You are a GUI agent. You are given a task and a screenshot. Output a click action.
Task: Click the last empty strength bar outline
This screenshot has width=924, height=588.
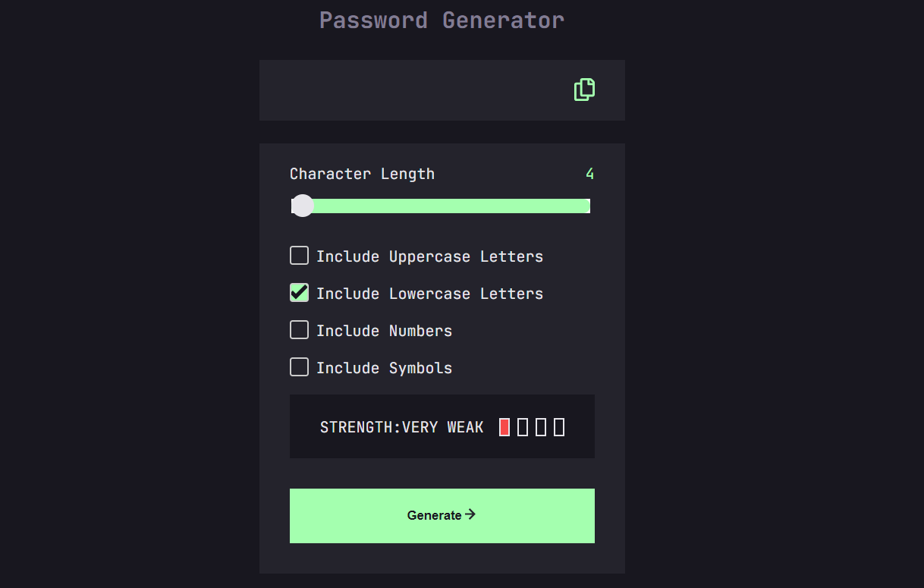point(560,426)
